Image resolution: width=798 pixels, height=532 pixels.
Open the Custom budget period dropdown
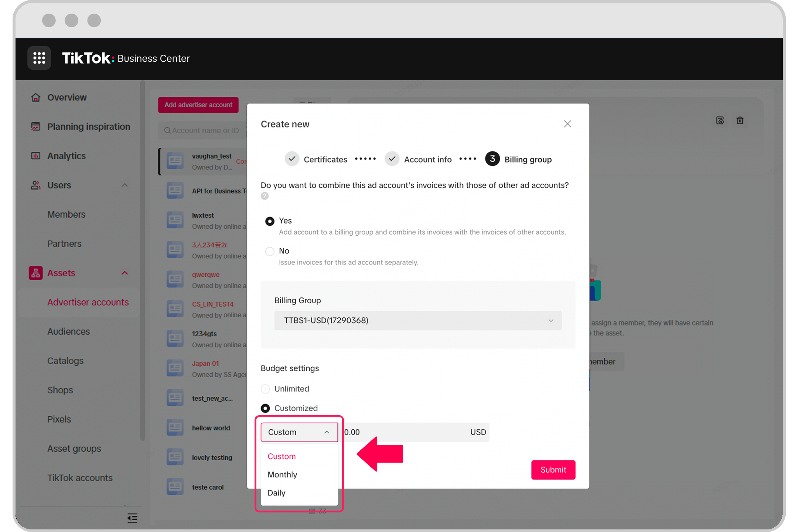point(299,431)
